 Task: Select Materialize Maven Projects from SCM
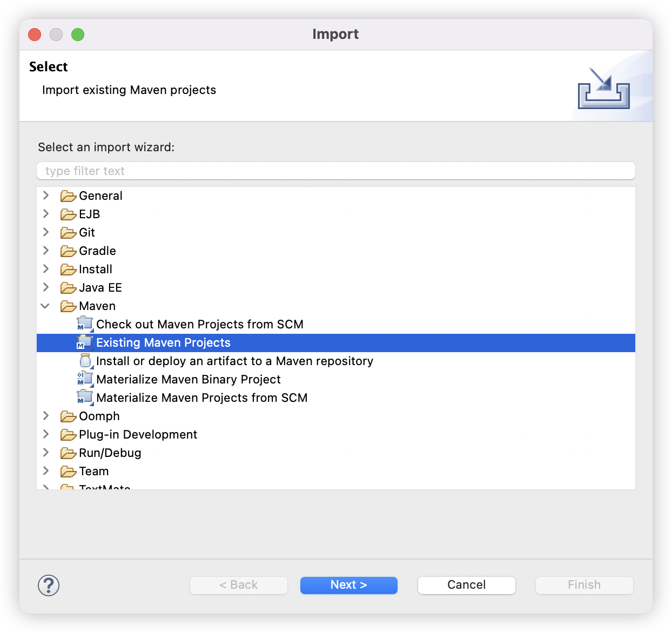(202, 398)
